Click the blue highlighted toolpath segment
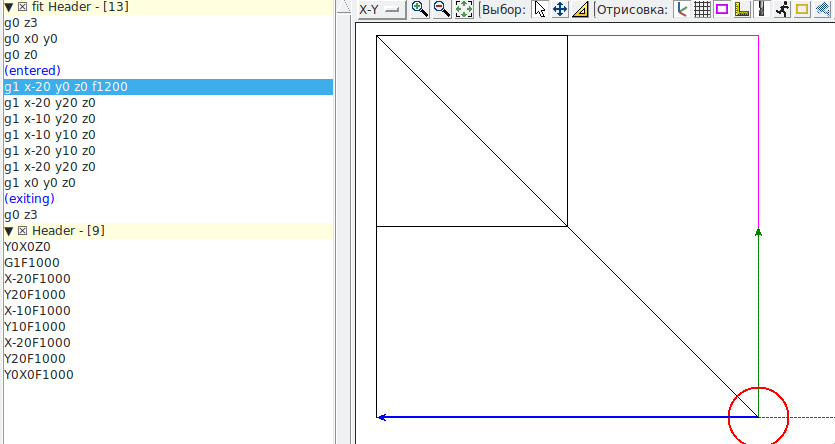835x444 pixels. (x=567, y=417)
